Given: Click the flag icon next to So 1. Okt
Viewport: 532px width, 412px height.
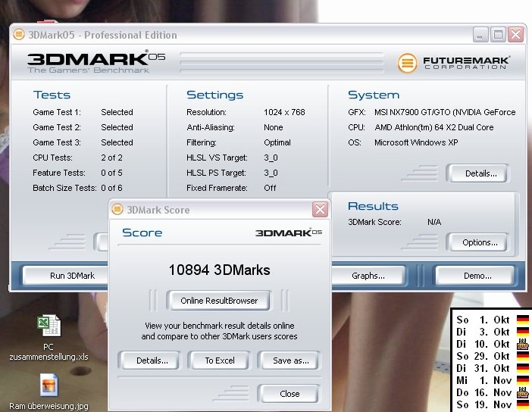Looking at the screenshot, I should [x=522, y=320].
